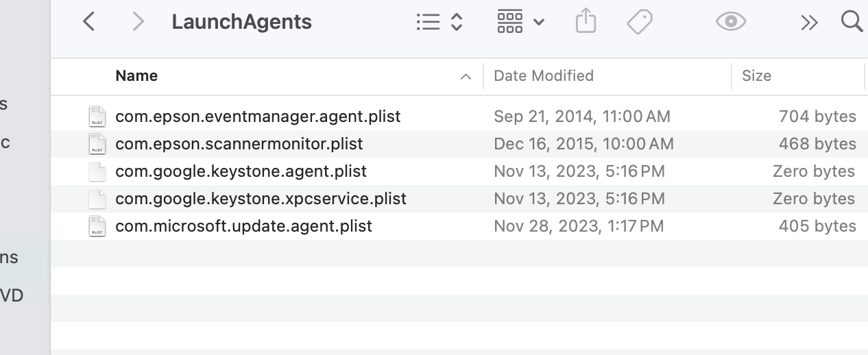
Task: Sort files by Size column
Action: coord(756,76)
